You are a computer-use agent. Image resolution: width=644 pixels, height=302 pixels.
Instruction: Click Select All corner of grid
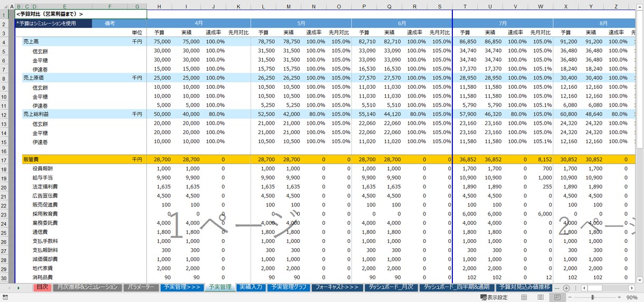tap(4, 6)
